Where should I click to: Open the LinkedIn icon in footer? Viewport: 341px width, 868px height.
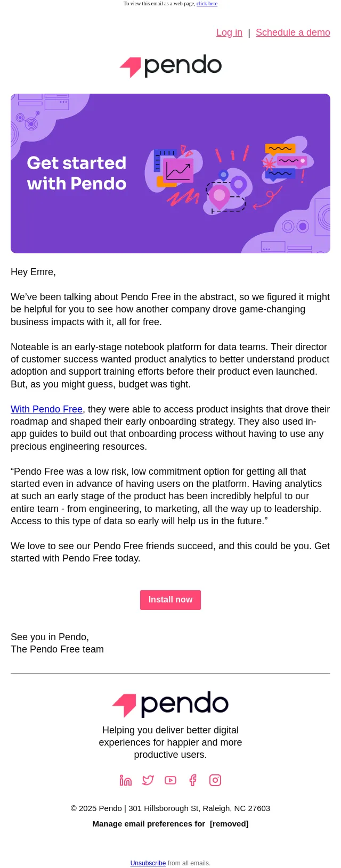(126, 780)
